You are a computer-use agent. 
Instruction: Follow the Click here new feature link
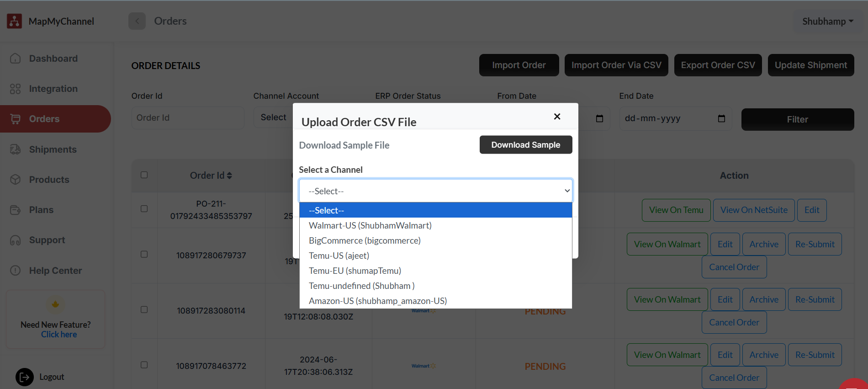coord(59,335)
